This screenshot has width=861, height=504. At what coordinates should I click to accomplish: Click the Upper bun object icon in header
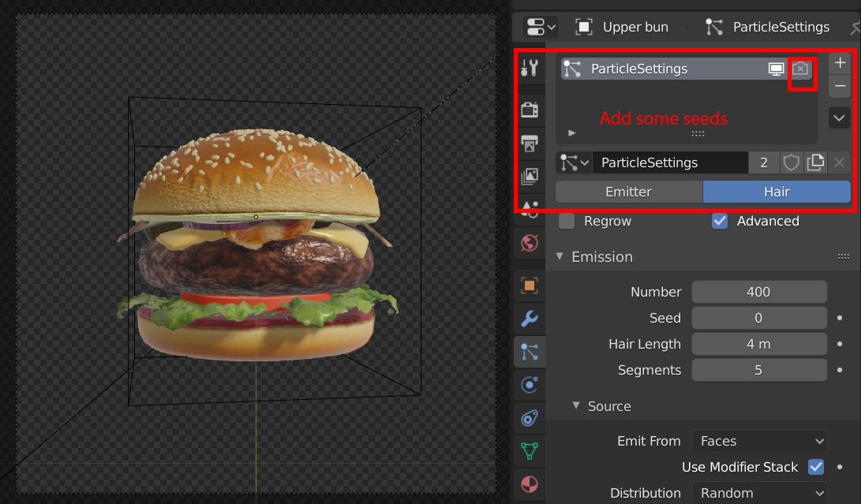[584, 27]
